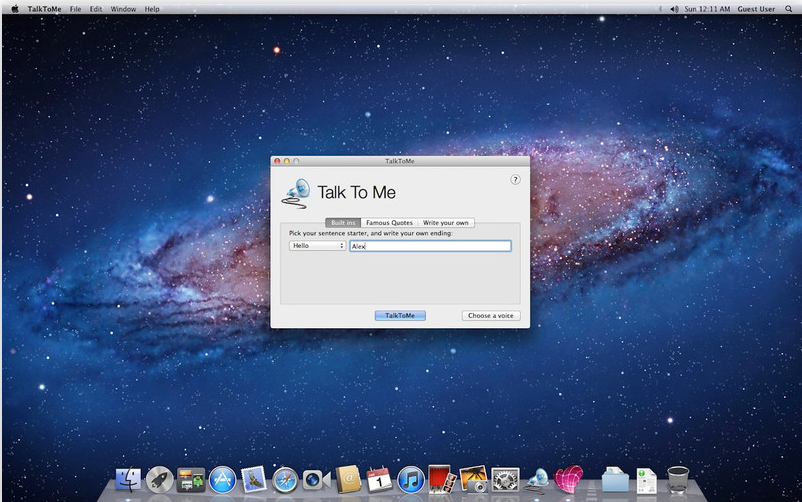802x502 pixels.
Task: Open the Documents folder stack in dock
Action: 615,480
